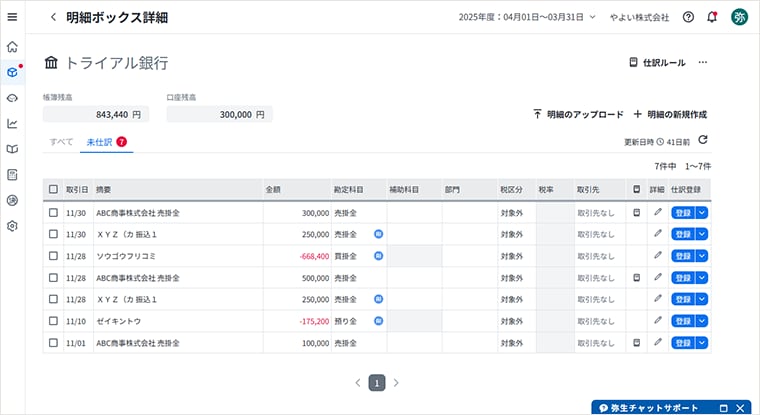Open the notifications bell icon
Viewport: 760px width, 415px height.
pyautogui.click(x=712, y=17)
